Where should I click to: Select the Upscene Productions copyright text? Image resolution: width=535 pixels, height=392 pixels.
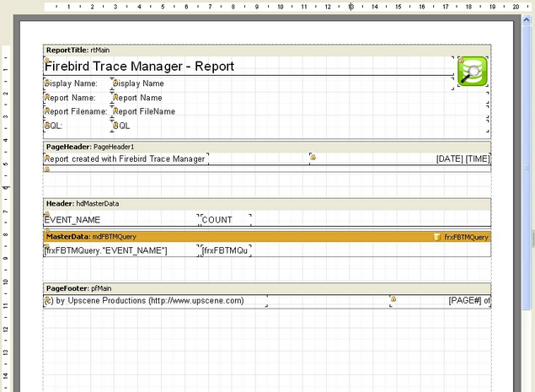(156, 301)
